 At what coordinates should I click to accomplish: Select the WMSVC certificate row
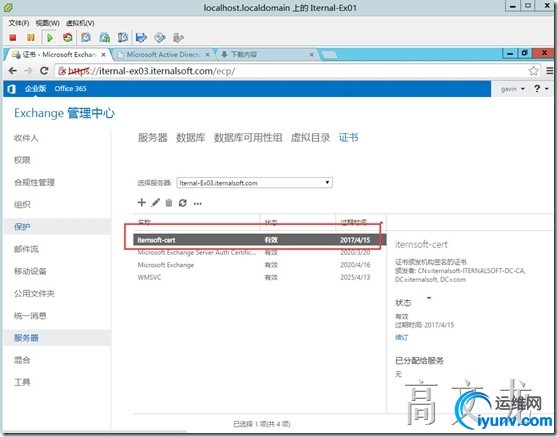(x=260, y=277)
